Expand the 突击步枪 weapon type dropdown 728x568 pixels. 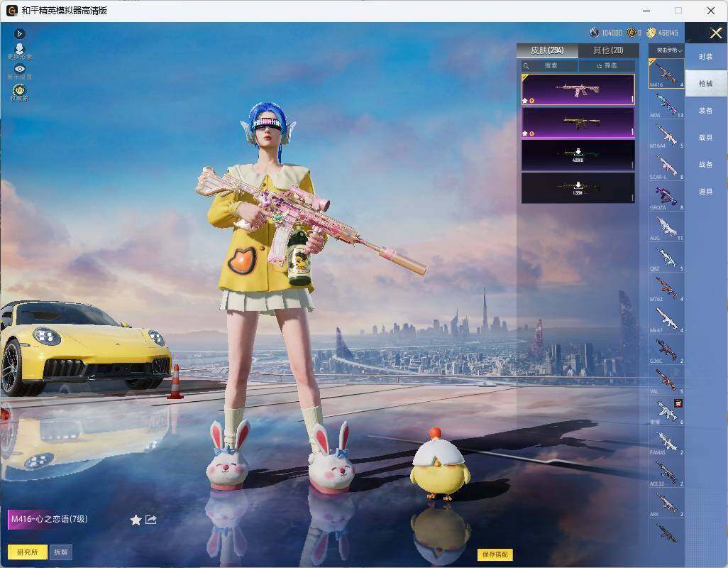pos(667,50)
